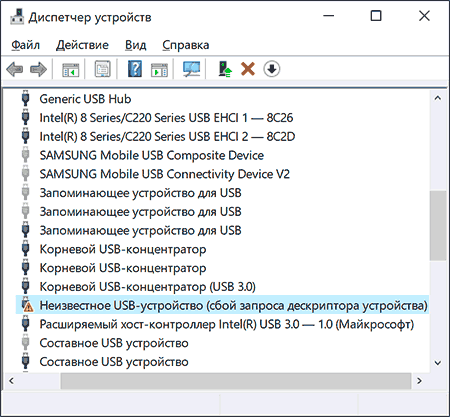The width and height of the screenshot is (450, 417).
Task: Click the blue Help question mark icon
Action: click(x=135, y=69)
